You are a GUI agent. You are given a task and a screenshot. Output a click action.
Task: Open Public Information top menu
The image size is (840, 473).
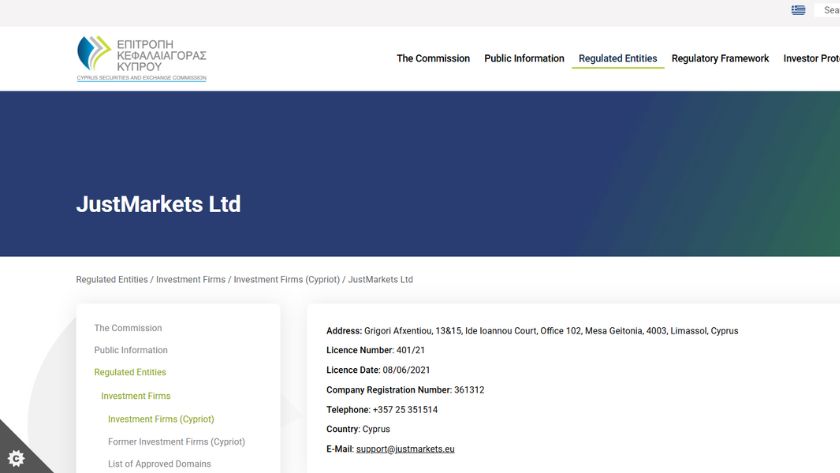[x=524, y=59]
